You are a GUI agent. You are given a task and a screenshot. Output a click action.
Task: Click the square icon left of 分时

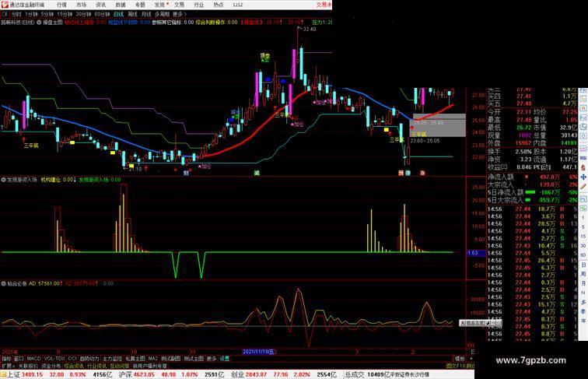tap(5, 14)
